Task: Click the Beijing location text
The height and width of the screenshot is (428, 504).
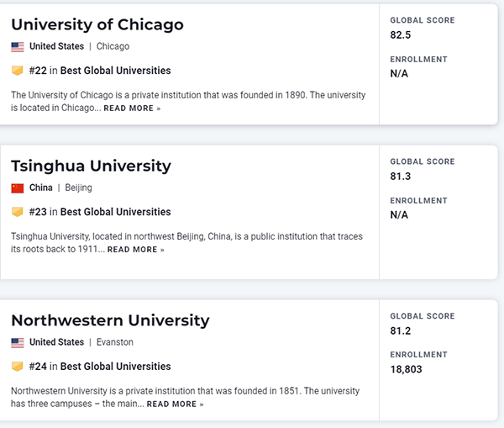Action: 79,188
